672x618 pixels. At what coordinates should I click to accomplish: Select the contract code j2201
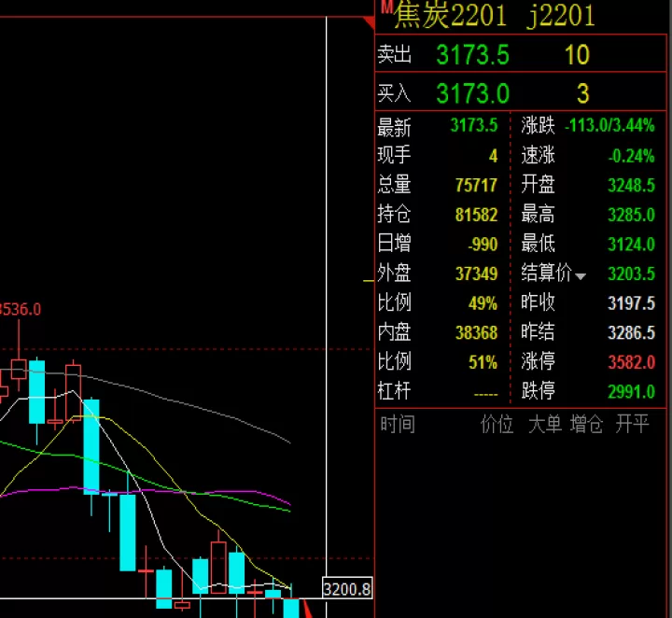pyautogui.click(x=561, y=16)
